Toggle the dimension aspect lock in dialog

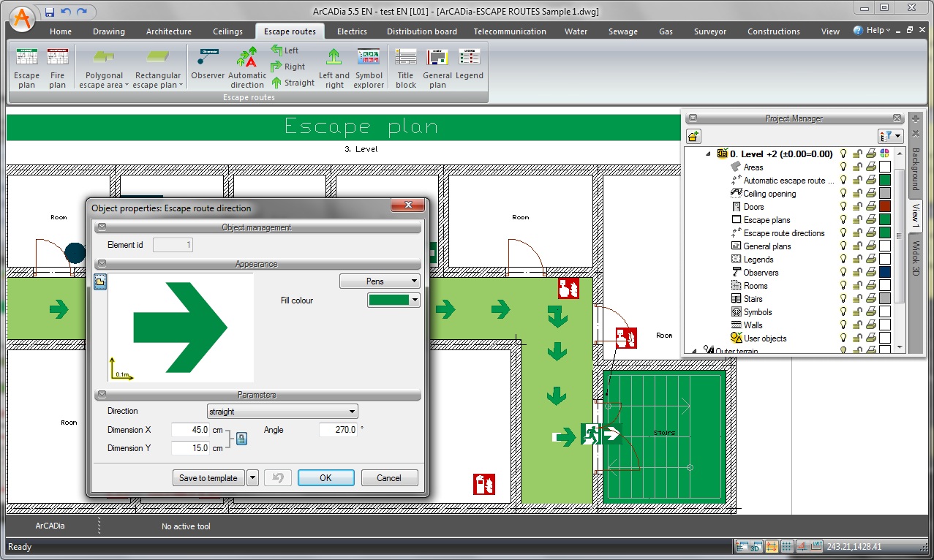pos(241,439)
